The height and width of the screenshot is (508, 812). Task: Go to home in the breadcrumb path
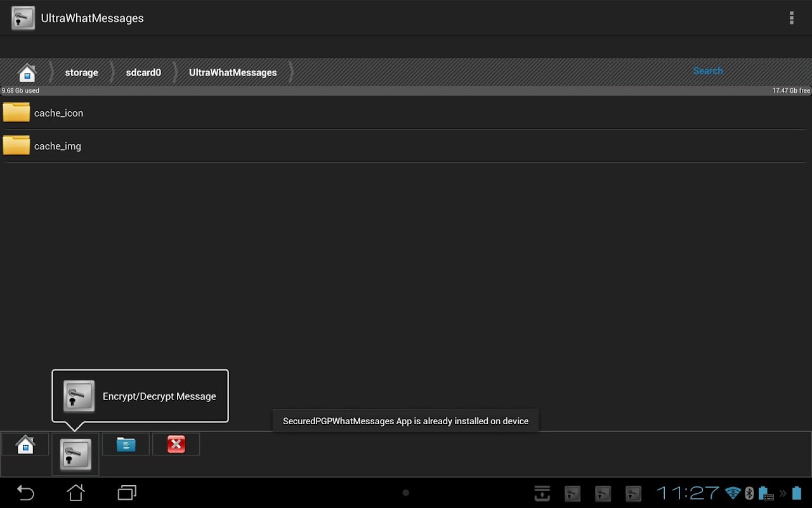pyautogui.click(x=27, y=73)
